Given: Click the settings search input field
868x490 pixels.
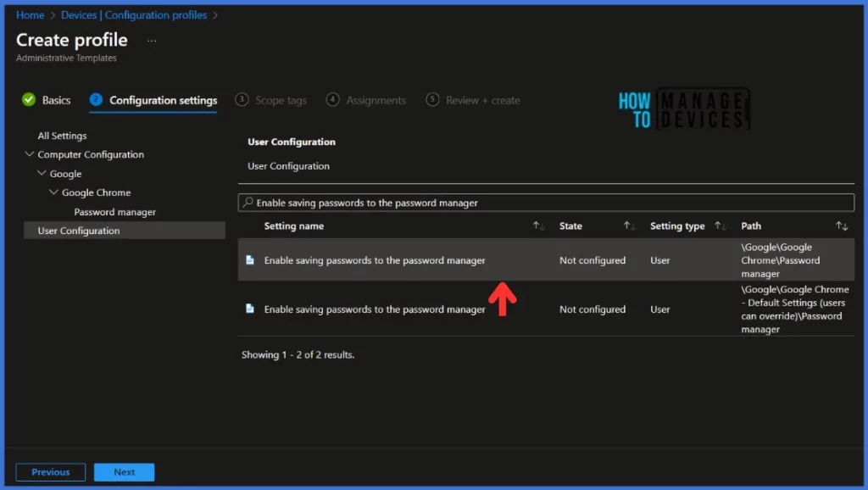Looking at the screenshot, I should point(546,203).
